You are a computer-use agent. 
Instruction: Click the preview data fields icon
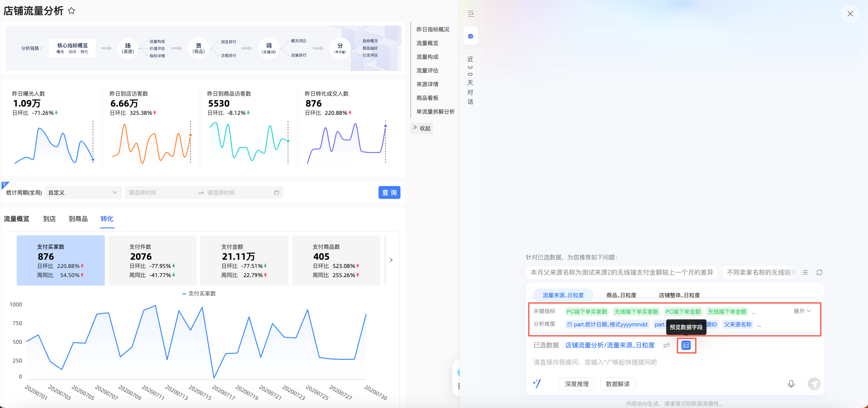pos(686,345)
